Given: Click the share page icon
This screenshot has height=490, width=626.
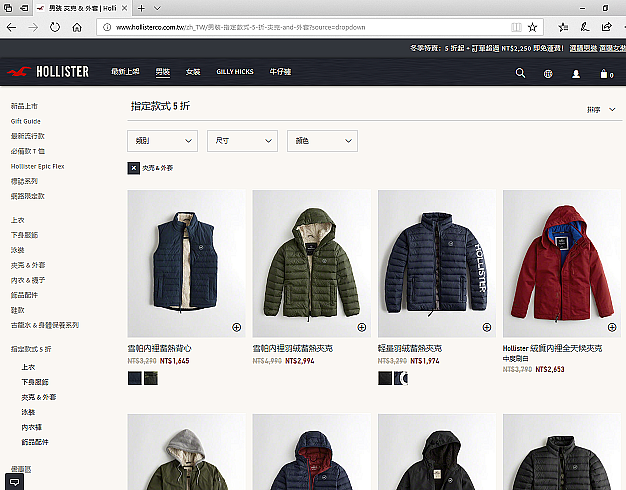Looking at the screenshot, I should [x=606, y=27].
